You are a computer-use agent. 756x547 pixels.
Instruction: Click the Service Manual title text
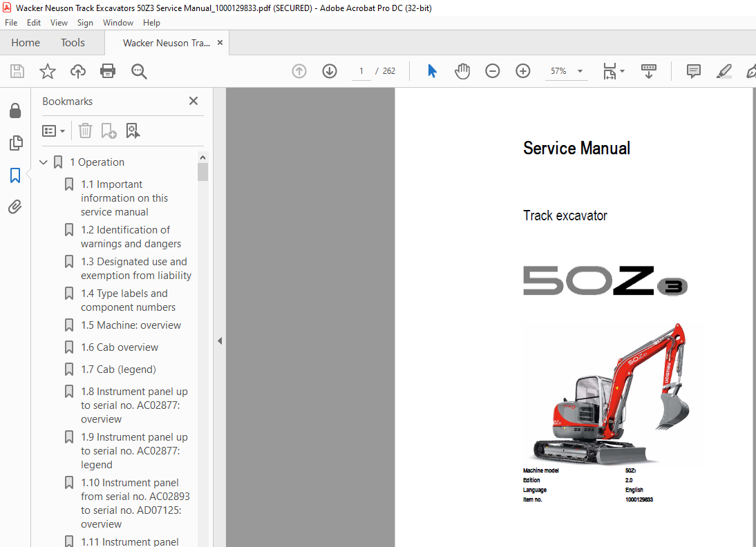tap(576, 148)
